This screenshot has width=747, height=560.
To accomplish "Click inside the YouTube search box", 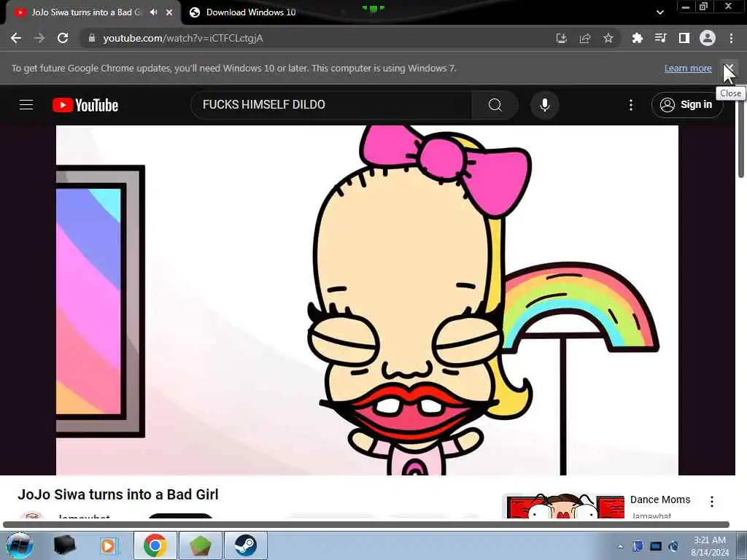I will coord(331,105).
